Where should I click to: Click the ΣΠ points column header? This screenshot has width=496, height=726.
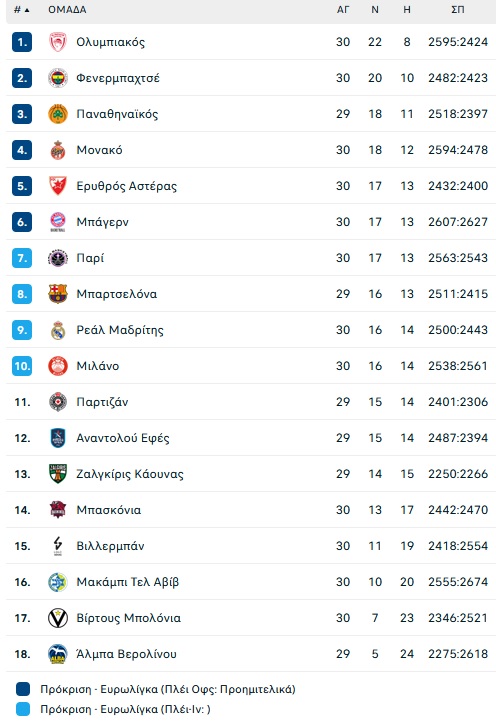[x=458, y=9]
